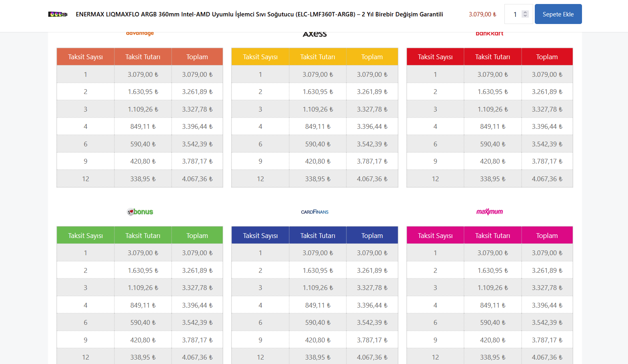Open the ENERMAX LIQMAXFLO ARGB product title

259,14
